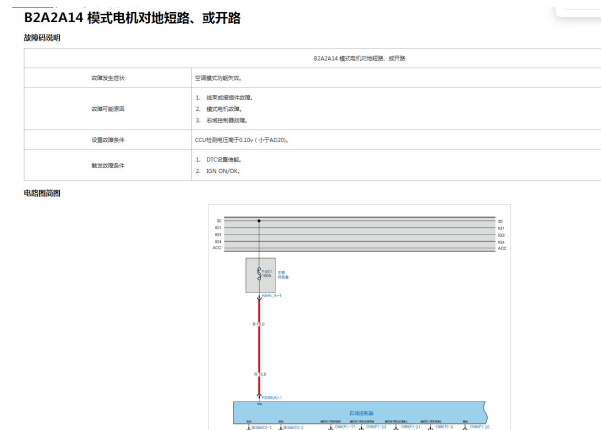Click the 触发故障条件 row label
This screenshot has width=601, height=430.
pos(108,166)
